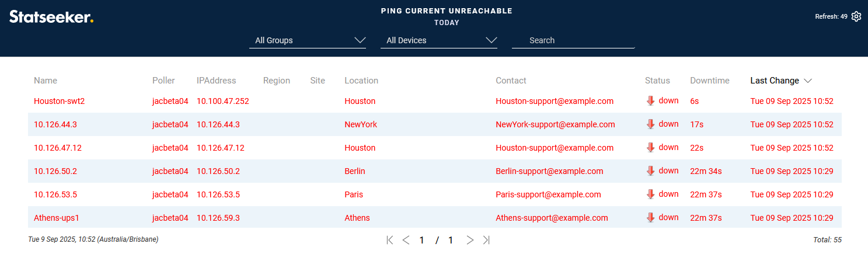
Task: Click the down status icon for Athens-ups1
Action: click(651, 218)
